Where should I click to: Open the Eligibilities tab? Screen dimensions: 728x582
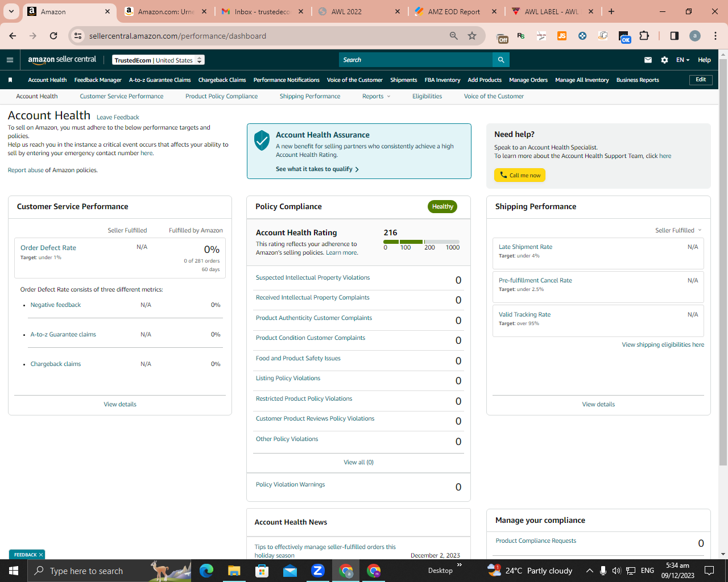pyautogui.click(x=427, y=97)
